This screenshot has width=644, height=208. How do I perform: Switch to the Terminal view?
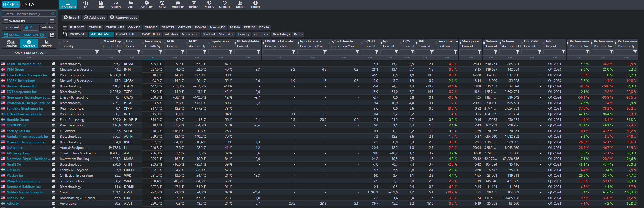(11, 44)
